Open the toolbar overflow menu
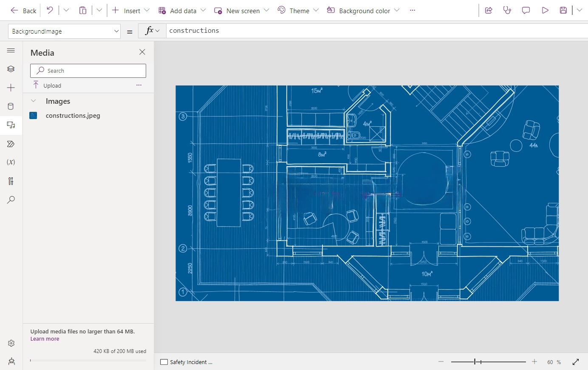588x370 pixels. click(x=412, y=10)
